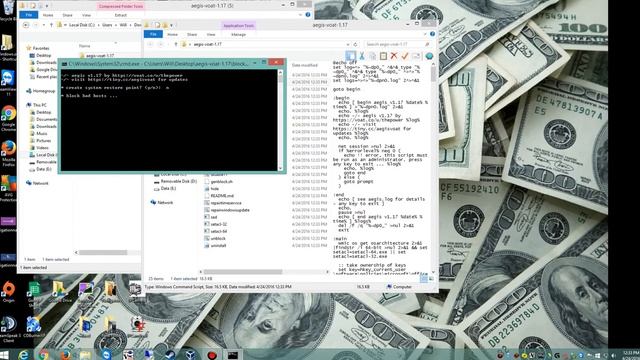Open Internet Explorer from the taskbar
This screenshot has width=640, height=360.
coord(24,355)
